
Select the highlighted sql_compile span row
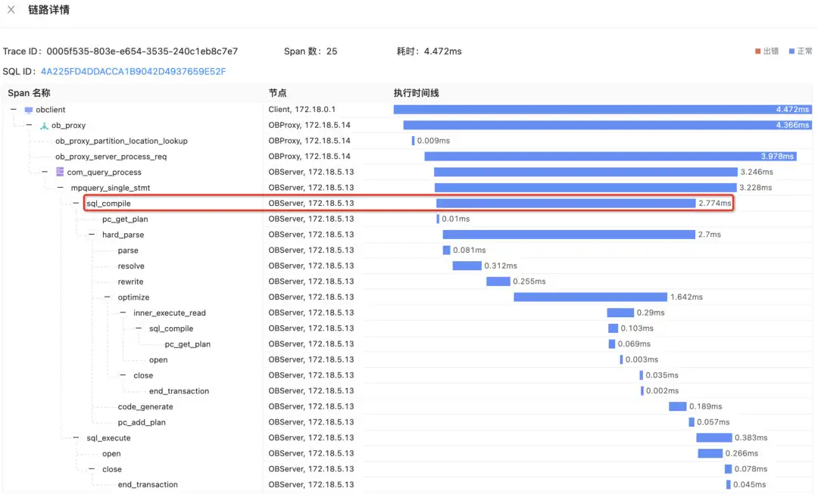(x=109, y=204)
